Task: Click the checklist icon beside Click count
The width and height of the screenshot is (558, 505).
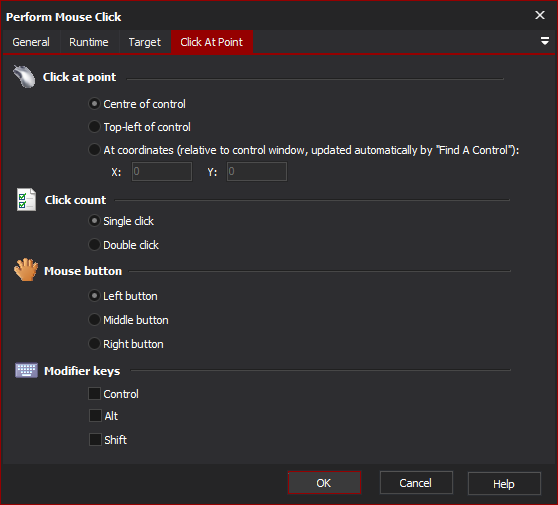Action: tap(26, 200)
